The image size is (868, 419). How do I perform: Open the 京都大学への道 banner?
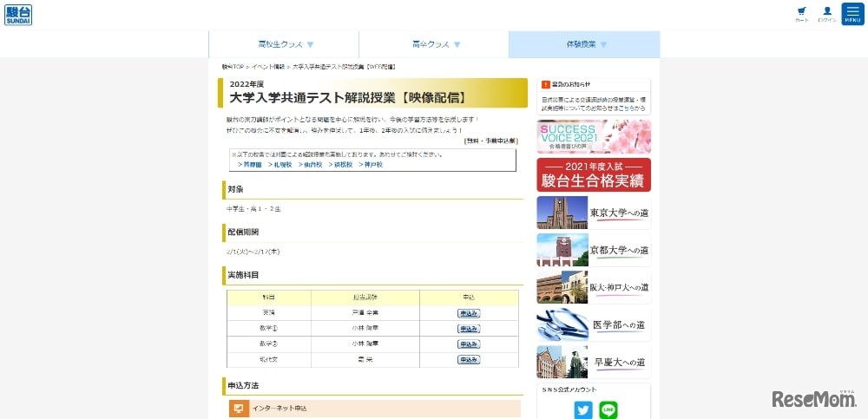point(594,250)
